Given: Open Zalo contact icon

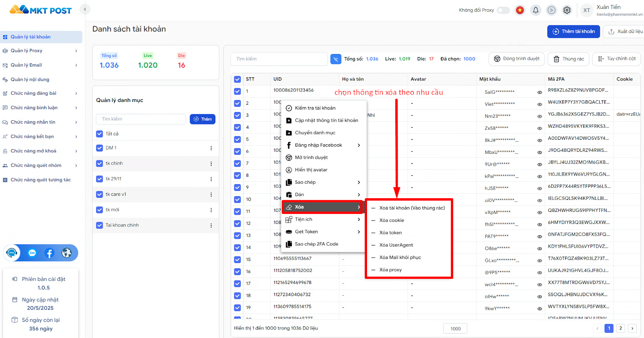Looking at the screenshot, I should 32,253.
